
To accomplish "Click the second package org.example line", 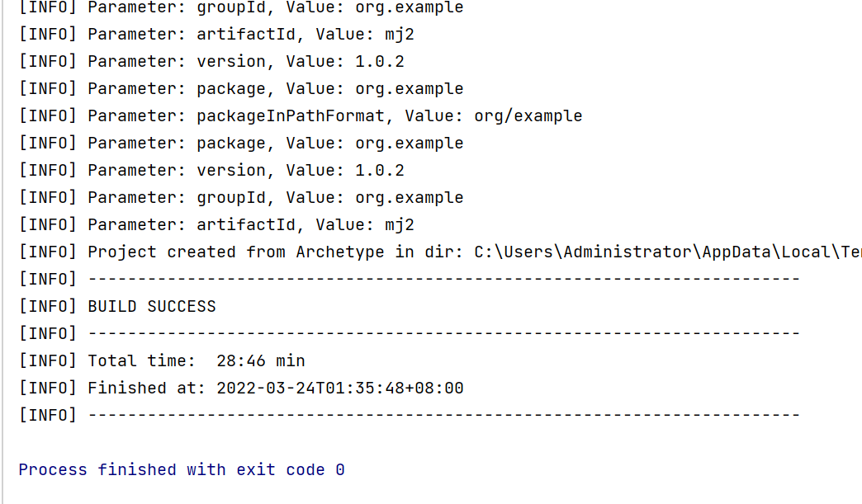I will tap(241, 144).
